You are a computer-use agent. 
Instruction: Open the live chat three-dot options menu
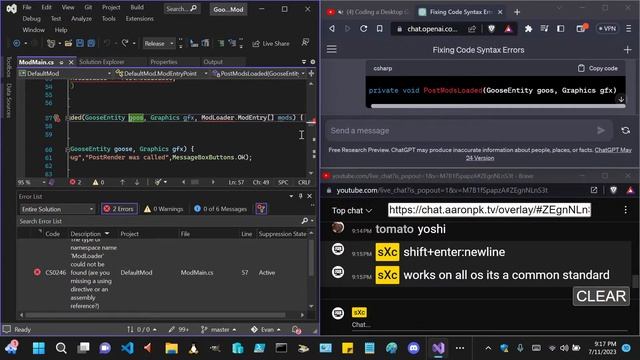click(x=625, y=210)
